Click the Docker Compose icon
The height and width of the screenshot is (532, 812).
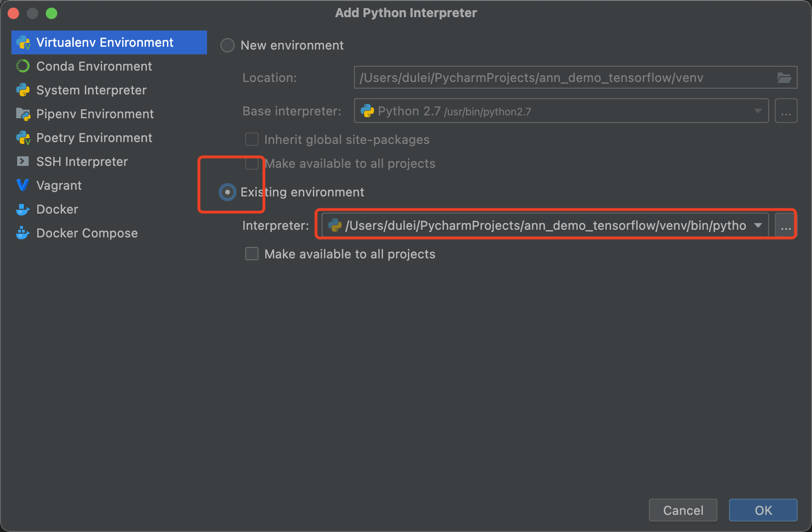[x=23, y=233]
